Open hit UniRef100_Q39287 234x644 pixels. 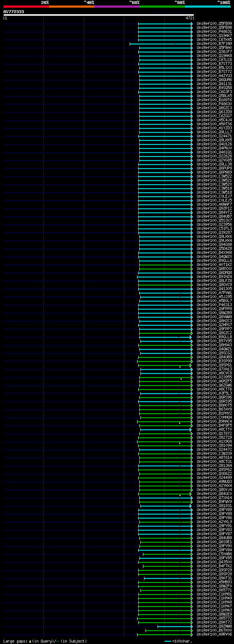click(214, 232)
